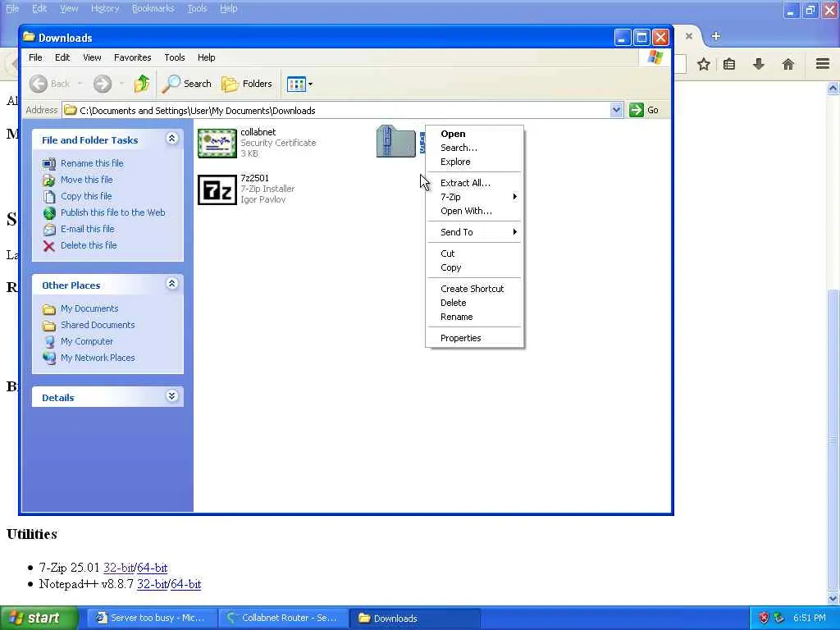Choose Properties in context menu
This screenshot has width=840, height=630.
474,338
